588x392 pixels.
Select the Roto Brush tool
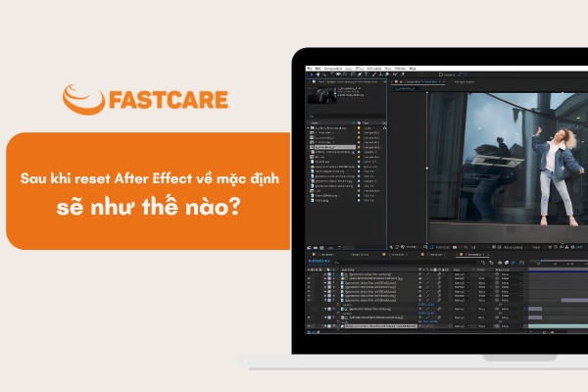[x=395, y=74]
